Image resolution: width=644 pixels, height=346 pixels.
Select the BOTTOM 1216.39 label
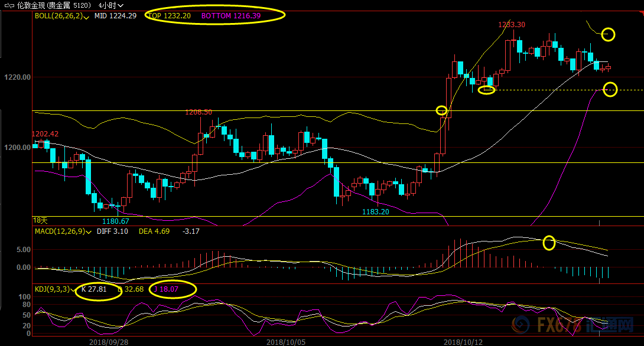point(230,16)
